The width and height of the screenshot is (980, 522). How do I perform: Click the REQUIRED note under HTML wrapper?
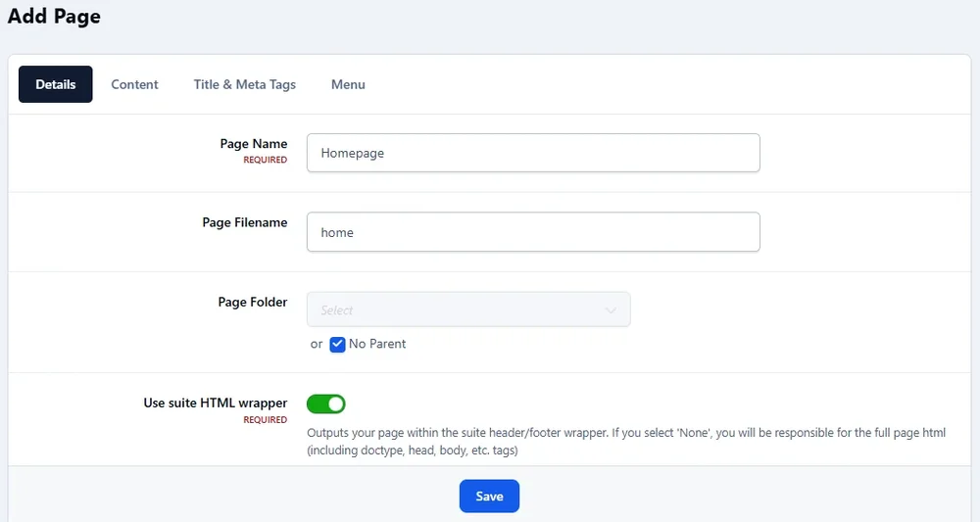(265, 419)
